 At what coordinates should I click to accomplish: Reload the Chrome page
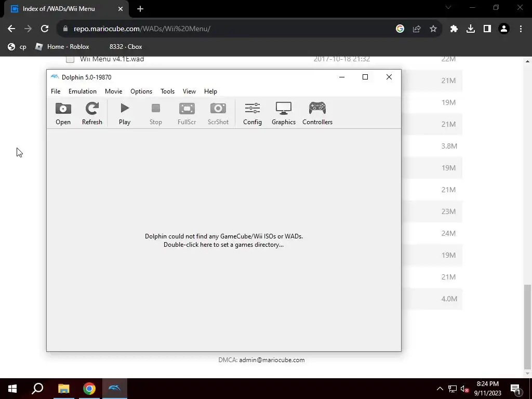(45, 29)
